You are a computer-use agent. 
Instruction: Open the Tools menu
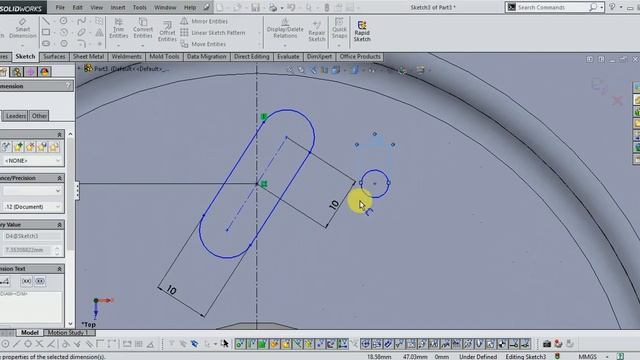point(140,7)
